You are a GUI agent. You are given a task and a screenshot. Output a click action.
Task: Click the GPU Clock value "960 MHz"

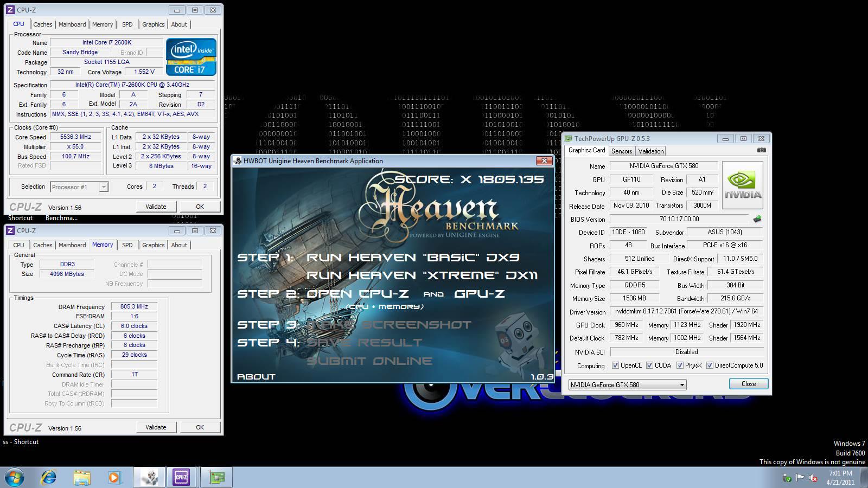(x=626, y=325)
